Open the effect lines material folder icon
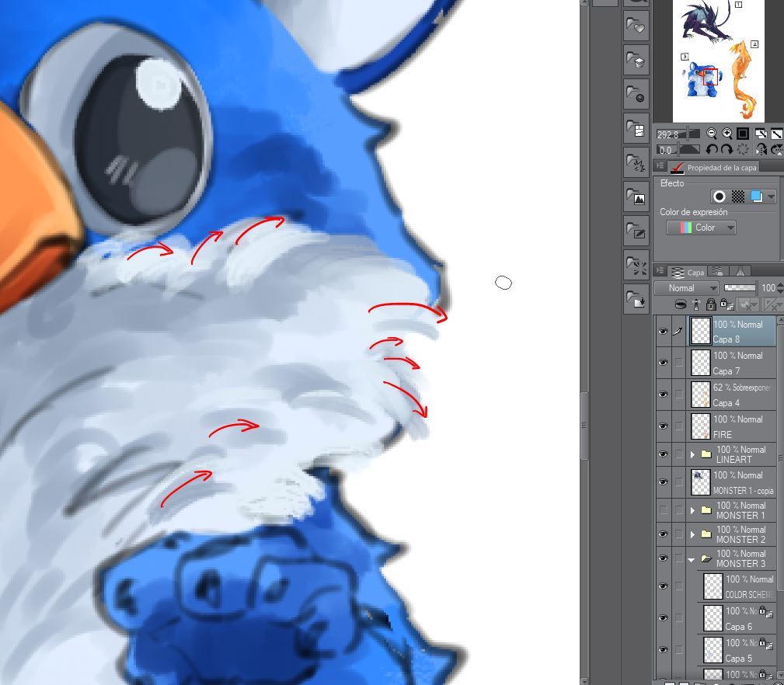 pyautogui.click(x=636, y=162)
